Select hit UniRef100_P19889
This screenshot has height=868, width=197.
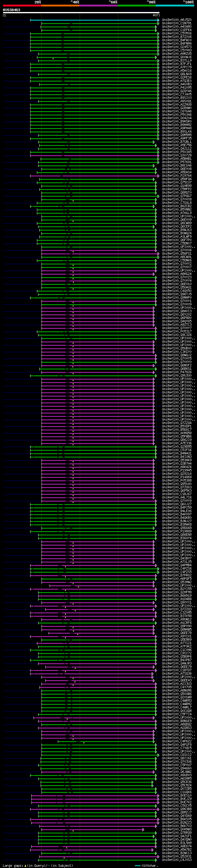click(177, 531)
